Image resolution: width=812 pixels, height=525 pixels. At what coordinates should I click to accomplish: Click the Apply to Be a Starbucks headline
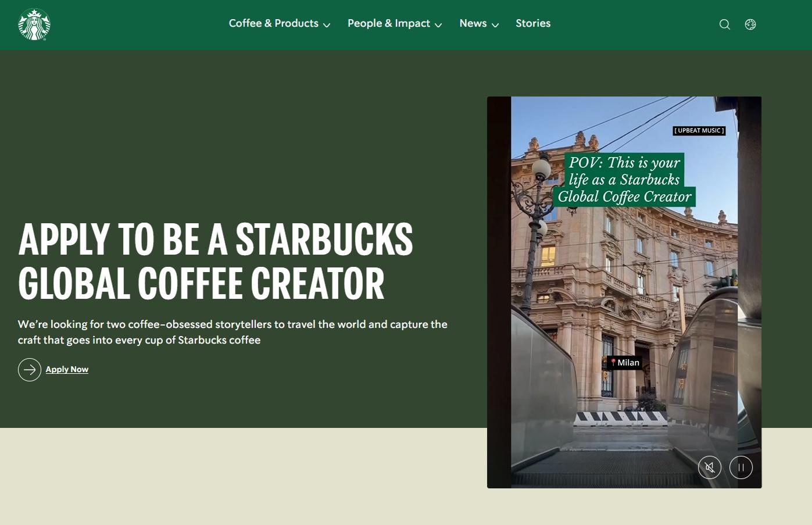pos(215,261)
